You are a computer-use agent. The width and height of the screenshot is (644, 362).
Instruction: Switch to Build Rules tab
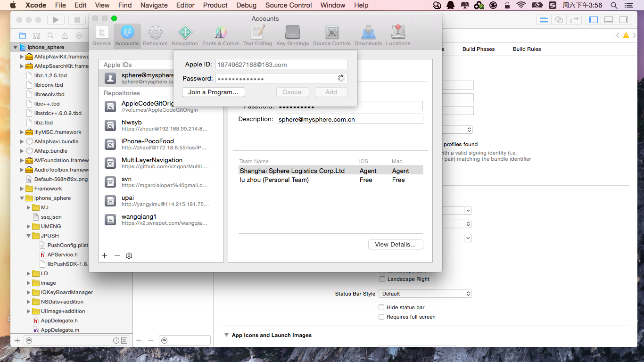coord(527,49)
